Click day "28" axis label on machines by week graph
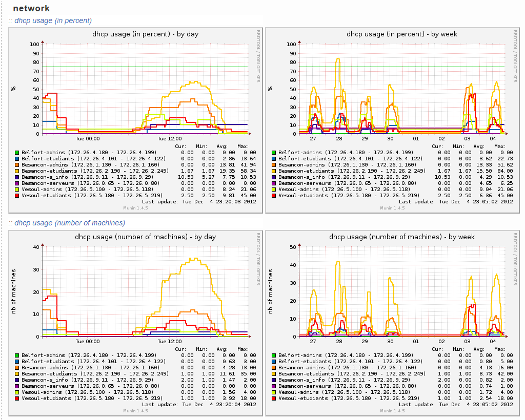 click(339, 342)
